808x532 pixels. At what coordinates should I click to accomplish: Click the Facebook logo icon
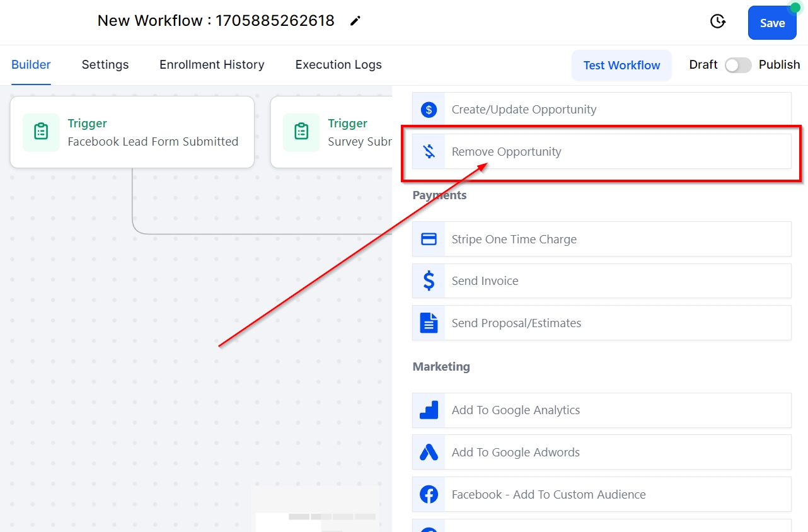(x=429, y=495)
